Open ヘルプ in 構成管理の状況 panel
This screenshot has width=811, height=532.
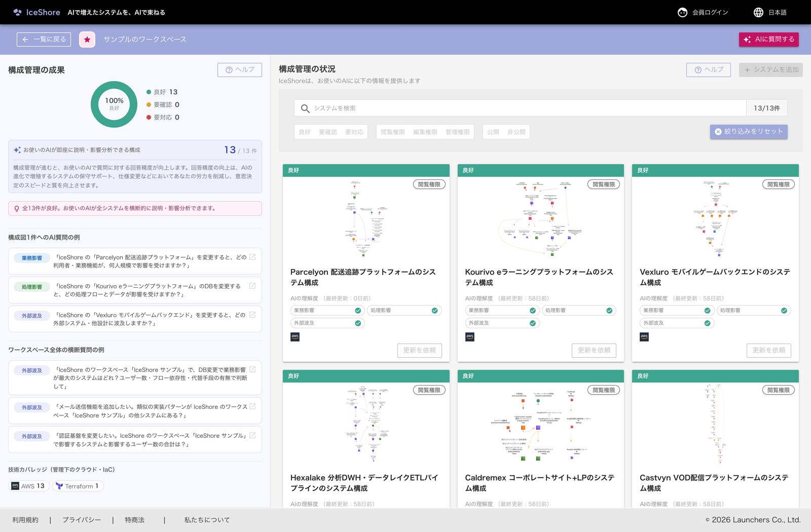tap(709, 70)
